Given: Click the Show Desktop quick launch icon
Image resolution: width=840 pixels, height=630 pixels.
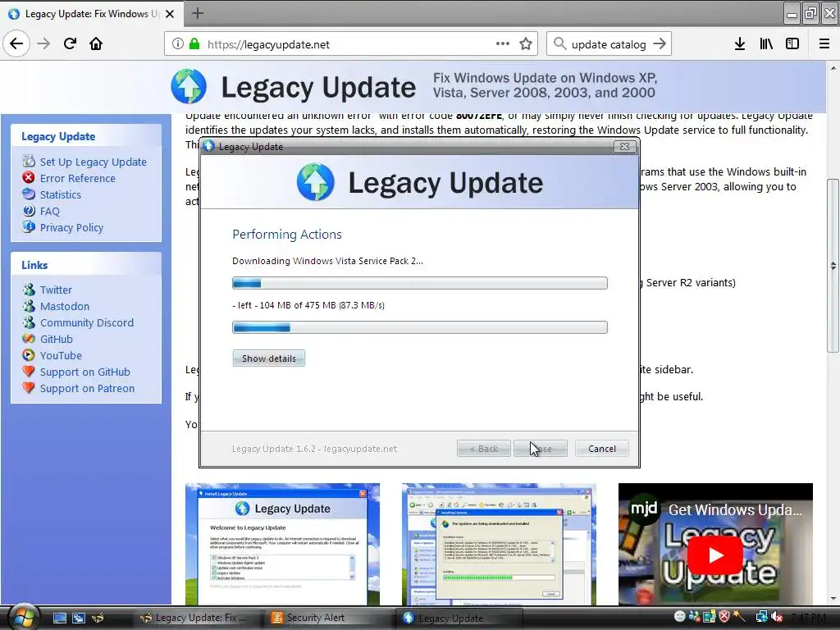Looking at the screenshot, I should pyautogui.click(x=59, y=618).
